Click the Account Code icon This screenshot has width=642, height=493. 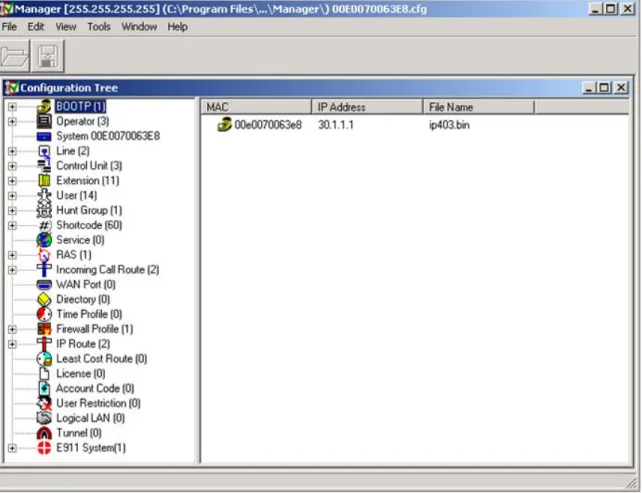click(44, 389)
